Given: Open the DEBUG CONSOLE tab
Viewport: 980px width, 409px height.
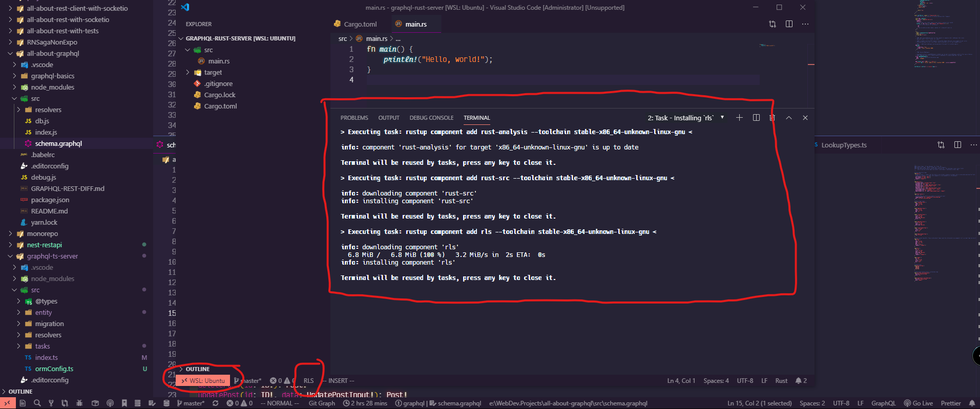Looking at the screenshot, I should click(x=431, y=118).
